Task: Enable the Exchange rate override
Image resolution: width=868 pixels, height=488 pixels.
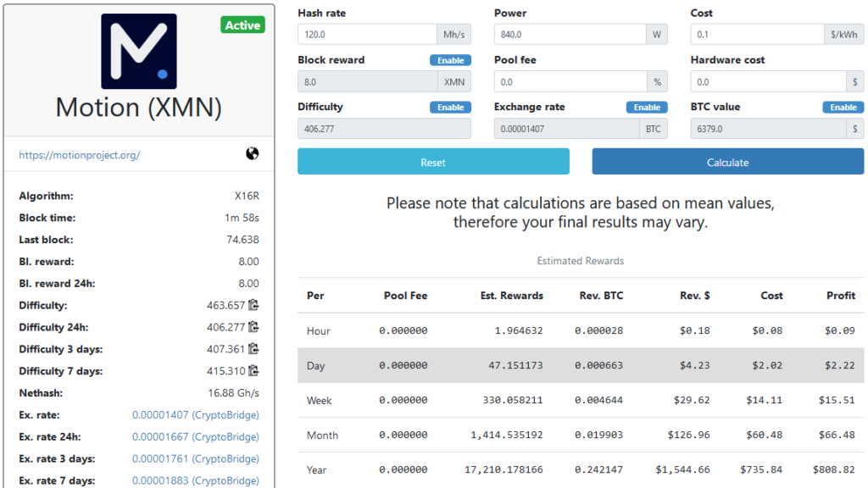Action: pyautogui.click(x=647, y=107)
